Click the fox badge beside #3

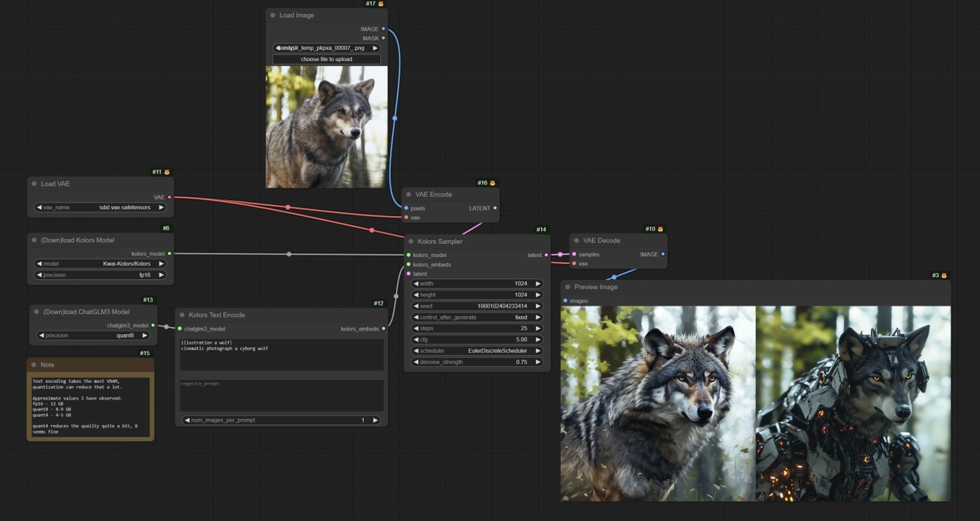click(x=944, y=276)
